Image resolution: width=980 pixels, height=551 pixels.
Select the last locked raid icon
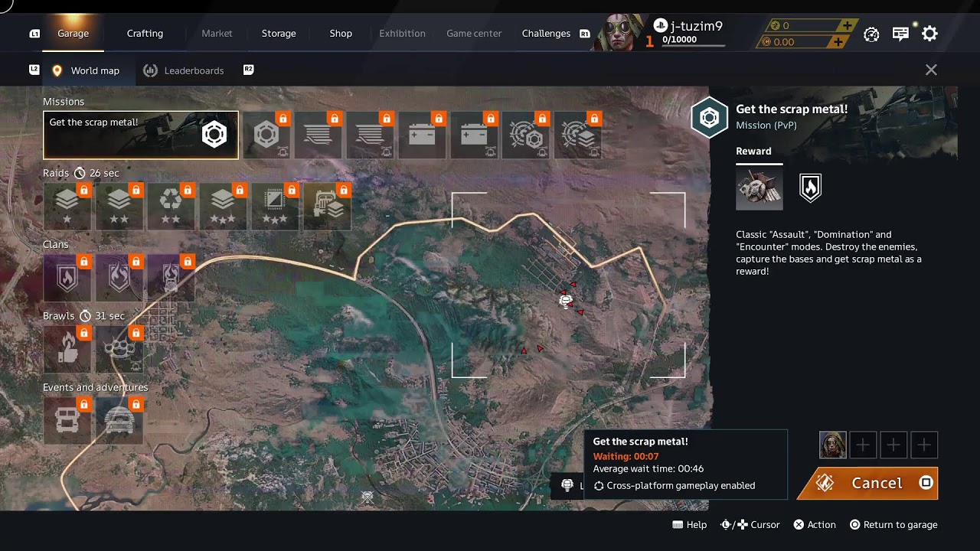328,207
